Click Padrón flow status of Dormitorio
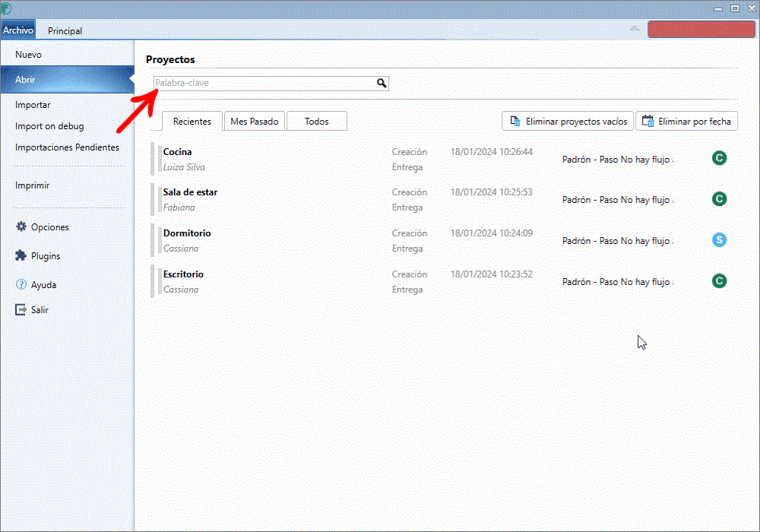Screen dimensions: 760x532 coord(618,241)
